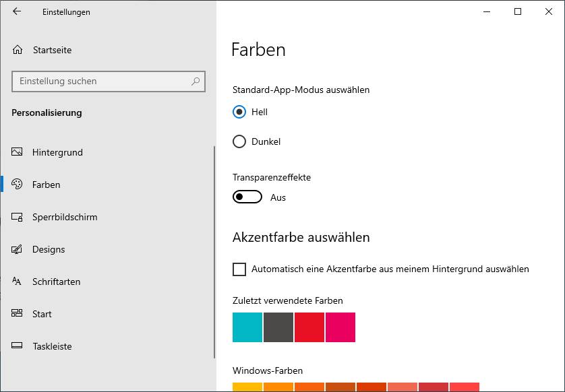Click the Designs brush icon

pyautogui.click(x=18, y=249)
